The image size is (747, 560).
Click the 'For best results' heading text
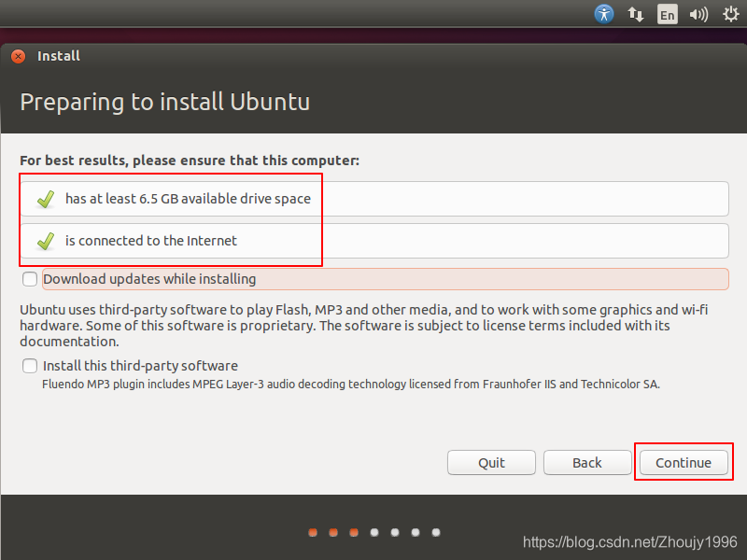pos(190,161)
